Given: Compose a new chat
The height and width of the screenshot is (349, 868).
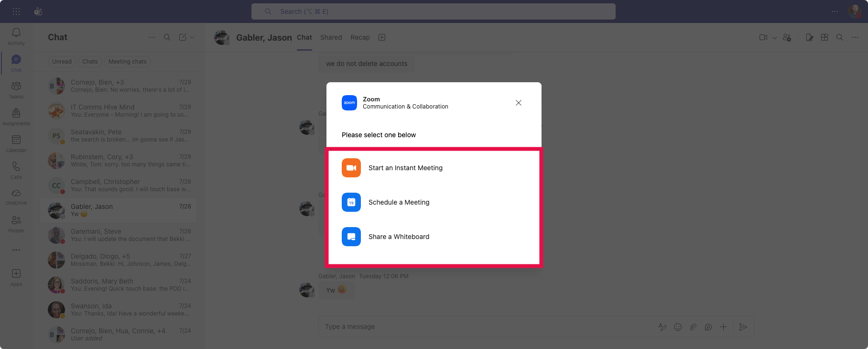Looking at the screenshot, I should pos(183,37).
